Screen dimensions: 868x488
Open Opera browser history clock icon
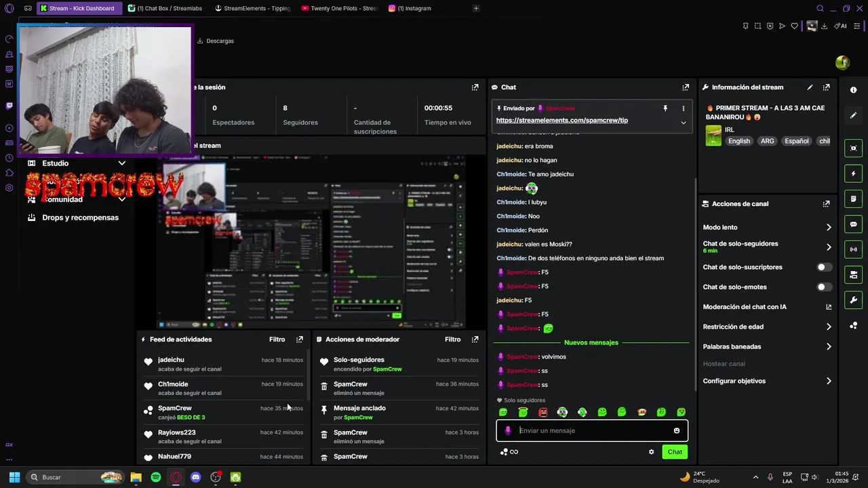pos(9,158)
